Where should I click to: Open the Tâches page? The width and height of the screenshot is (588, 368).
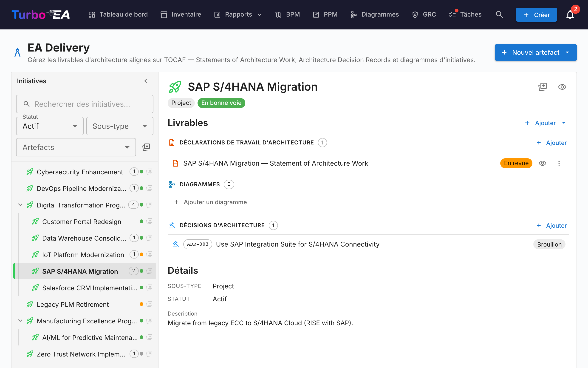click(465, 14)
